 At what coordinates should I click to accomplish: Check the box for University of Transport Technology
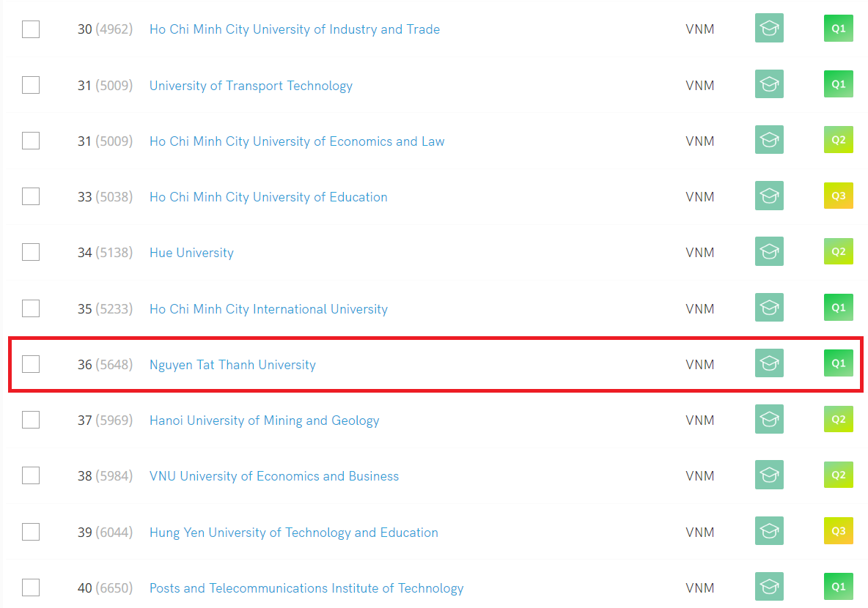pos(31,85)
